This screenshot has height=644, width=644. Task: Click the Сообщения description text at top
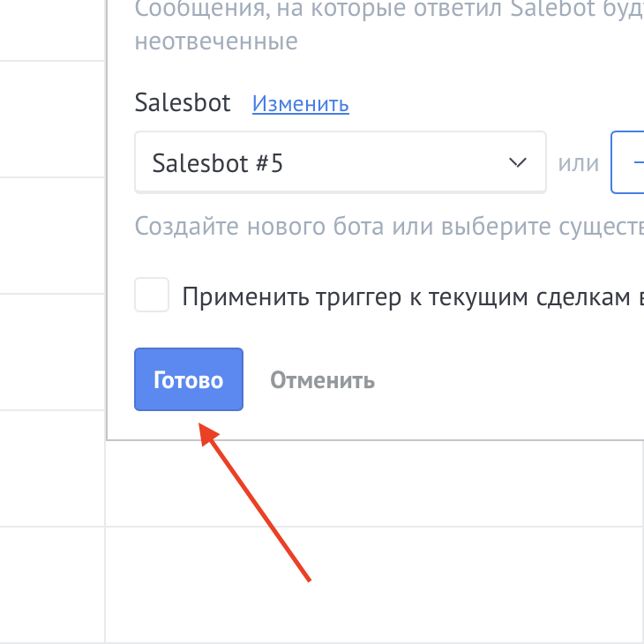tap(388, 11)
